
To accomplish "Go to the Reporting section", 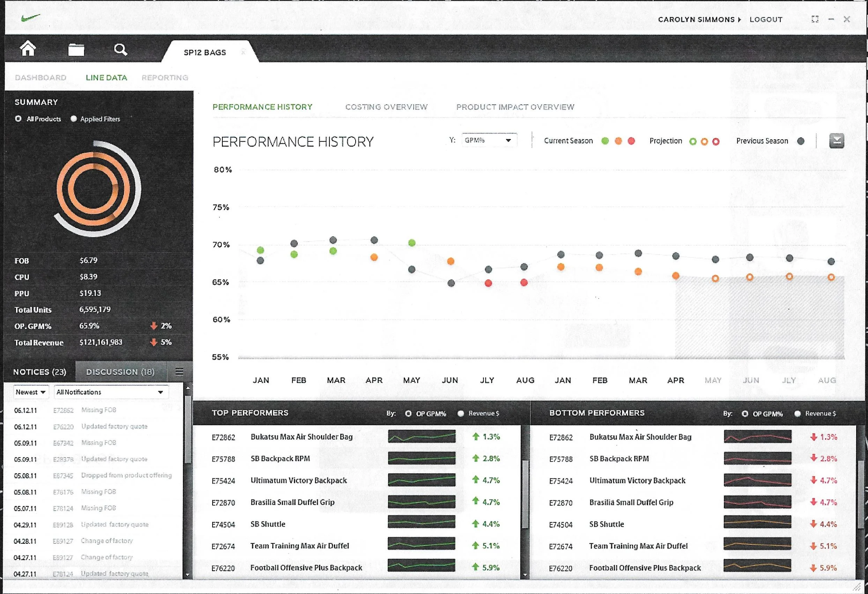I will pos(165,78).
